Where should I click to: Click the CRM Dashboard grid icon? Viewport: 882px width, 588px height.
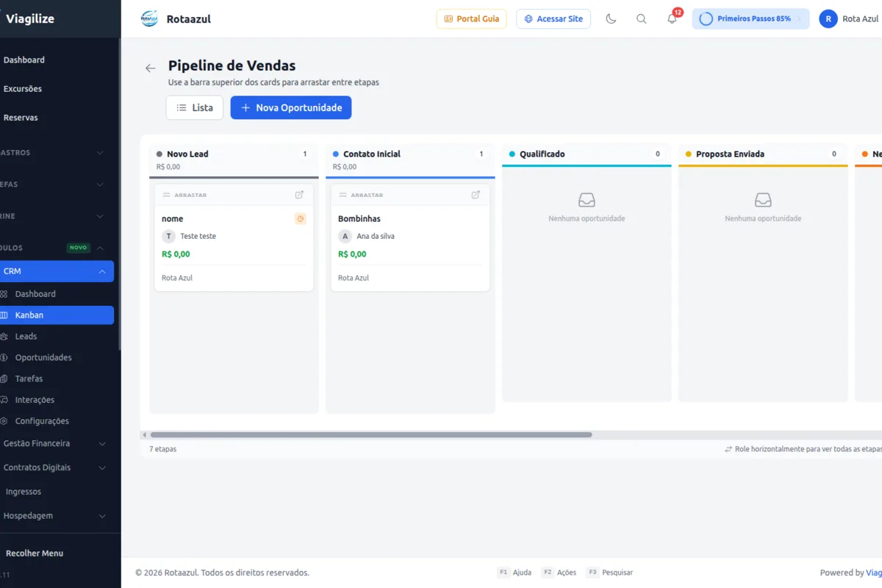pos(4,294)
